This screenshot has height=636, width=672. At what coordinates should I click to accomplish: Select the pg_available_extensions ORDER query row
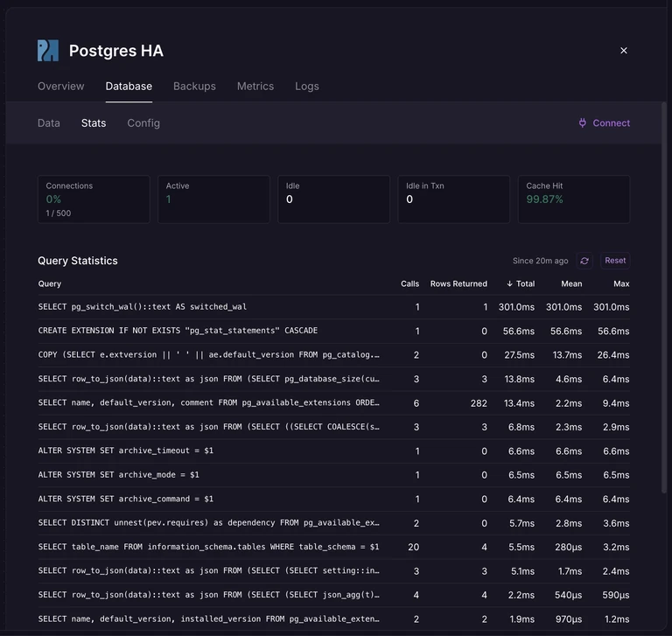click(334, 402)
